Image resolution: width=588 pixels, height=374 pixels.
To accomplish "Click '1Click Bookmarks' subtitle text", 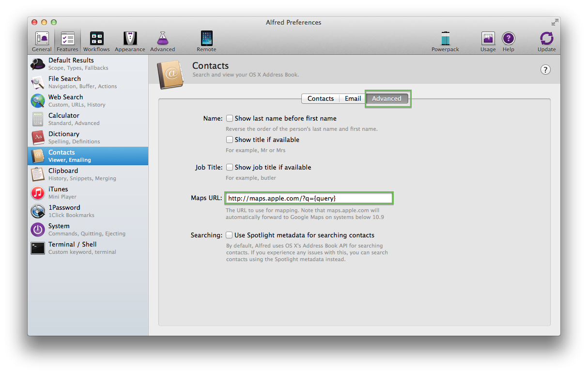I will click(x=72, y=215).
